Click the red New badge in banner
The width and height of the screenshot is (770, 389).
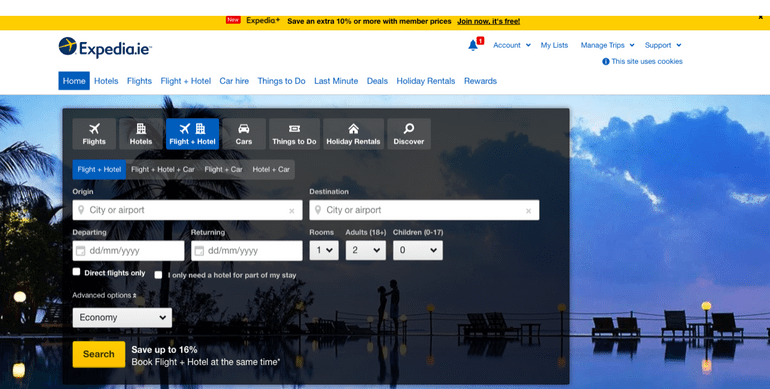tap(233, 20)
